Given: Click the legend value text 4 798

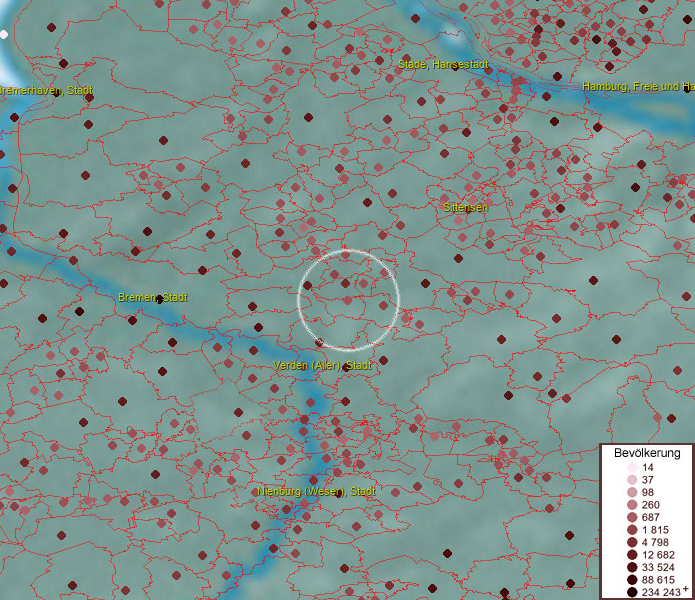Looking at the screenshot, I should pos(655,542).
